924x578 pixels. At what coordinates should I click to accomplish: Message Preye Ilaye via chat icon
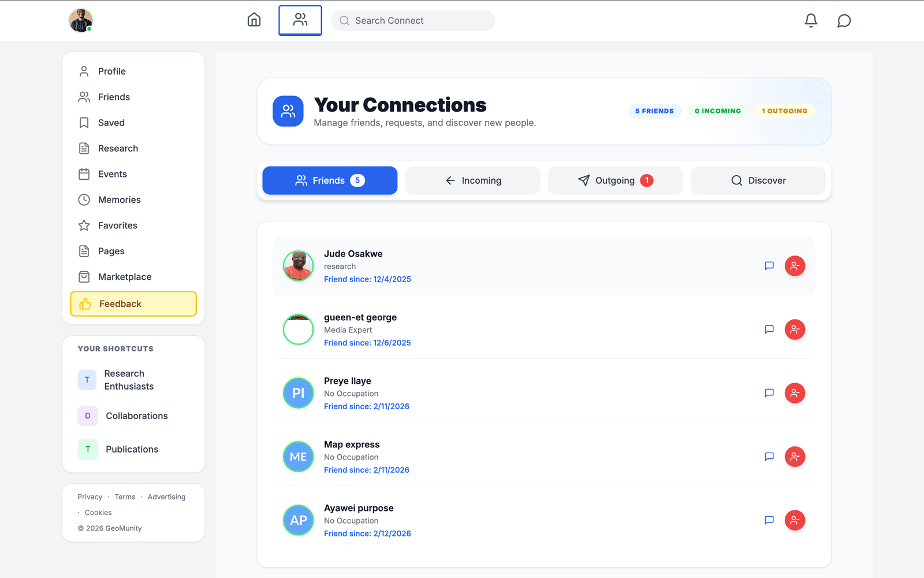coord(769,393)
